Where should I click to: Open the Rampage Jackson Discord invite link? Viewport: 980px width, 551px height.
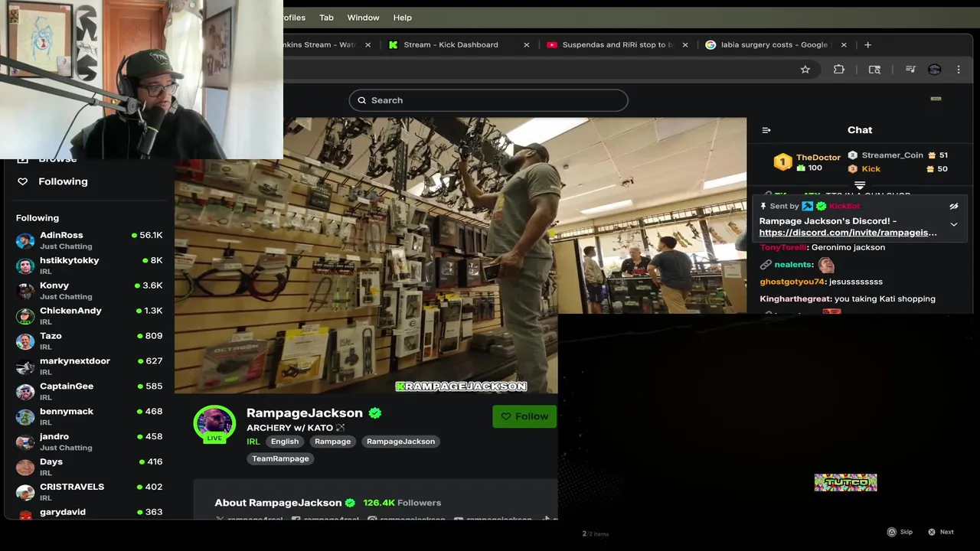pos(848,233)
